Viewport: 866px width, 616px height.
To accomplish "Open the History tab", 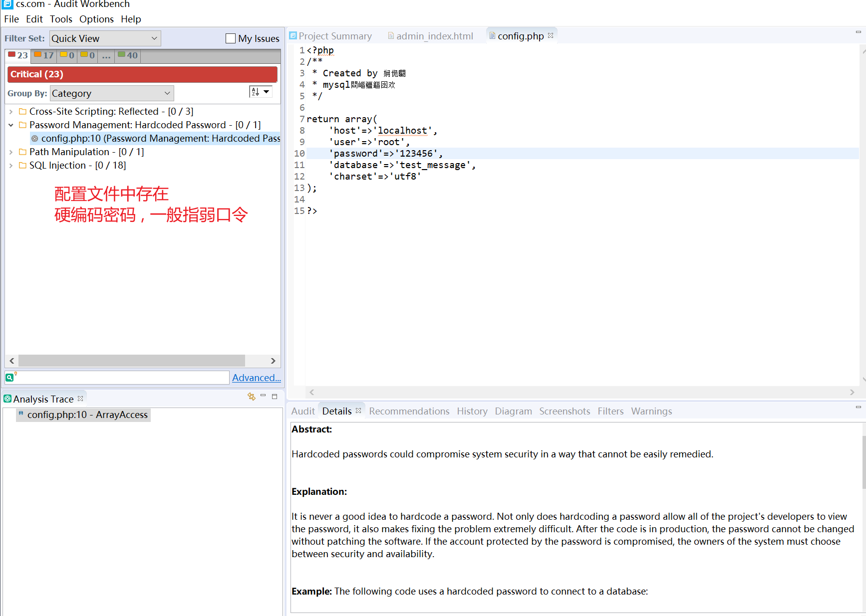I will (472, 411).
